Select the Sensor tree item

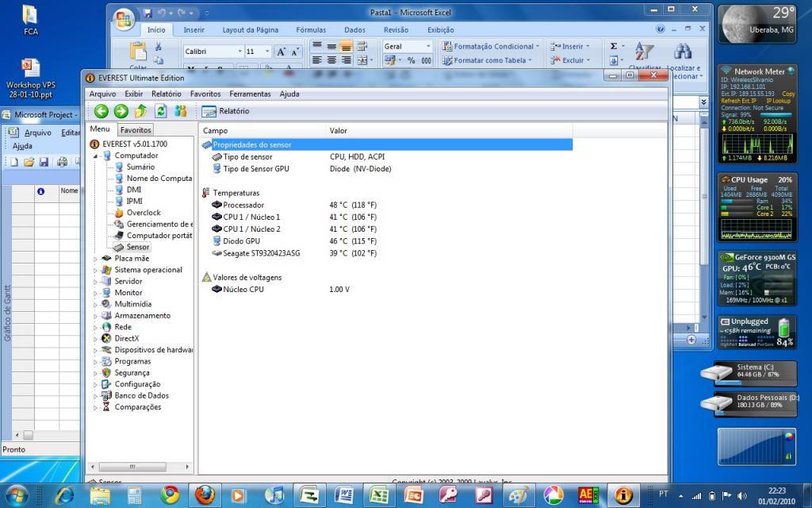pyautogui.click(x=138, y=247)
